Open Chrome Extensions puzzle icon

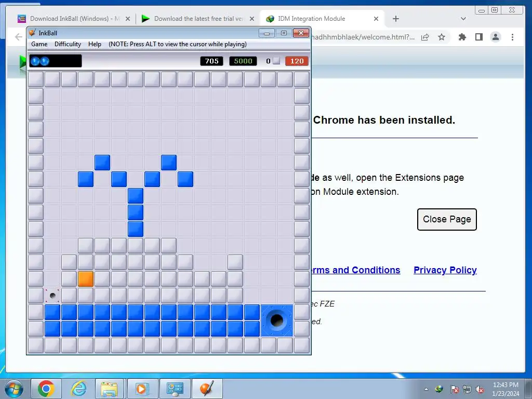point(462,37)
